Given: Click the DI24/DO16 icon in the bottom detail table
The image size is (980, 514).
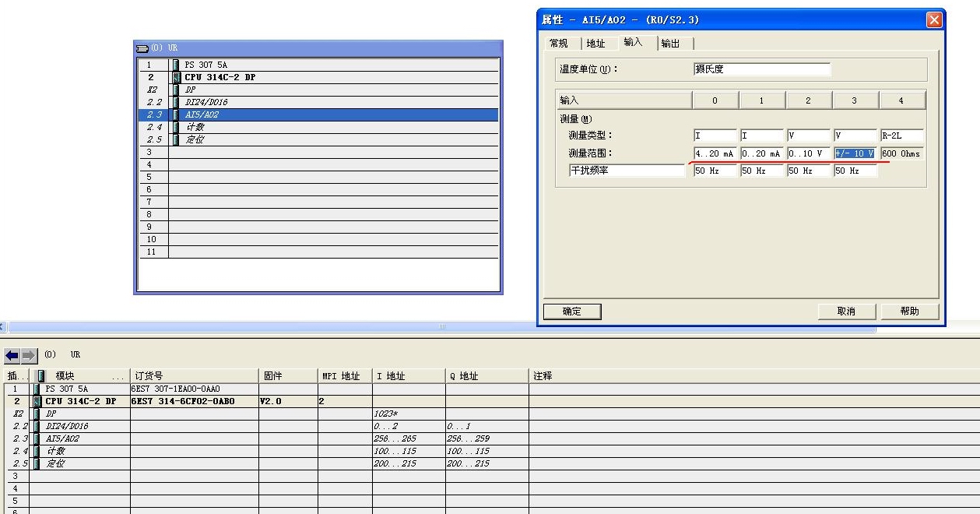Looking at the screenshot, I should [x=37, y=426].
